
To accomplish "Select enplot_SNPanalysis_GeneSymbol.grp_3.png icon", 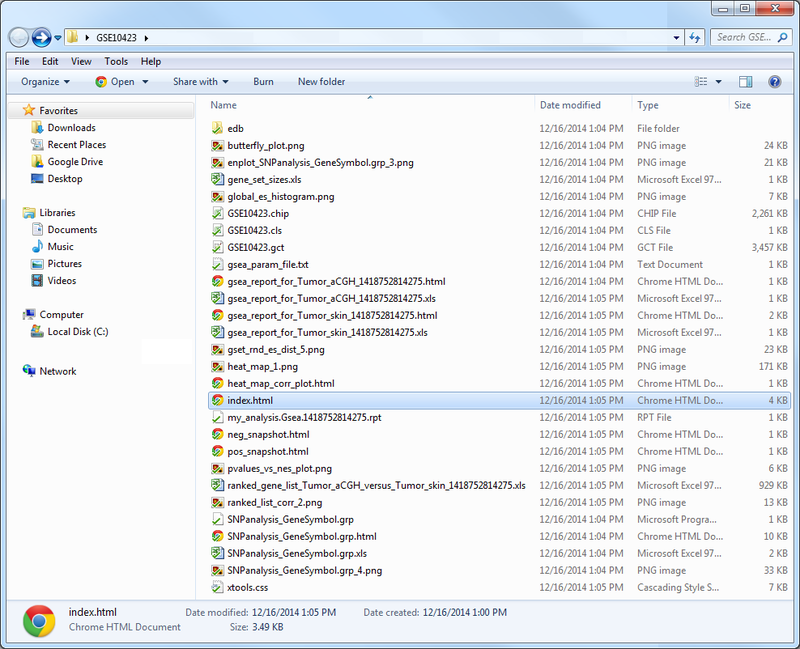I will coord(217,162).
